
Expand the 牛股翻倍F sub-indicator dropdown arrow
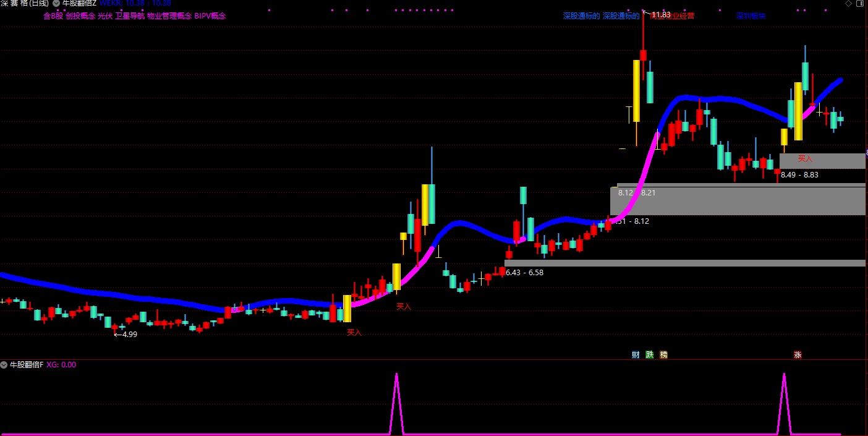tap(5, 365)
